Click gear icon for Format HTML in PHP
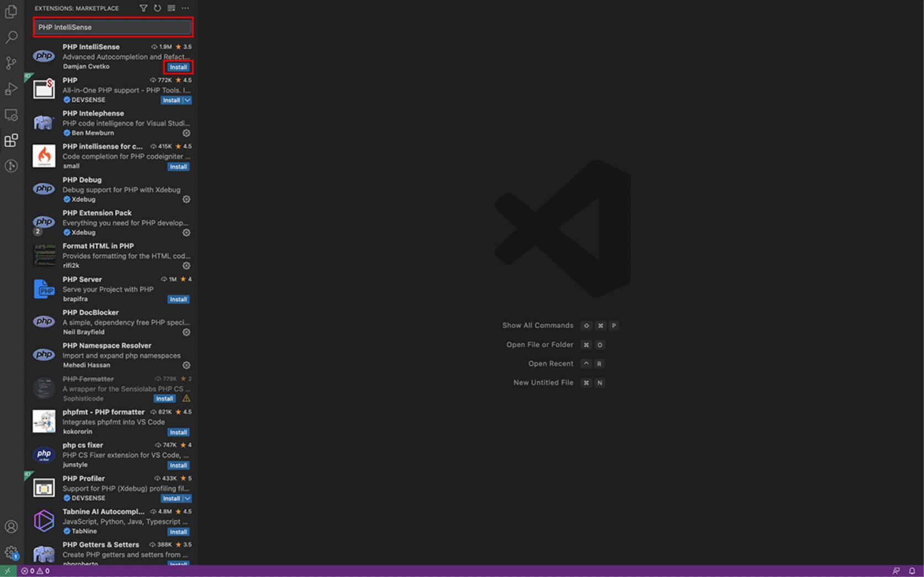The image size is (924, 577). 187,266
